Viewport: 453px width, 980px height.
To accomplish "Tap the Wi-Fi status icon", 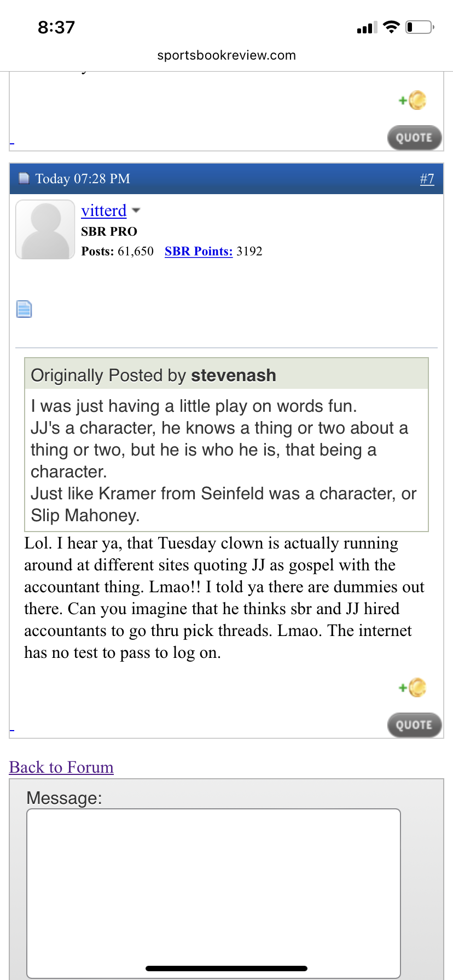I will pyautogui.click(x=391, y=27).
